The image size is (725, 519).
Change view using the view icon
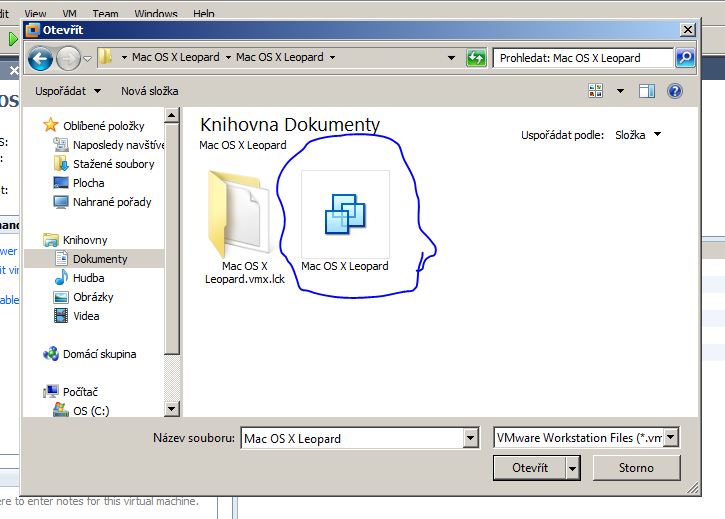click(597, 91)
